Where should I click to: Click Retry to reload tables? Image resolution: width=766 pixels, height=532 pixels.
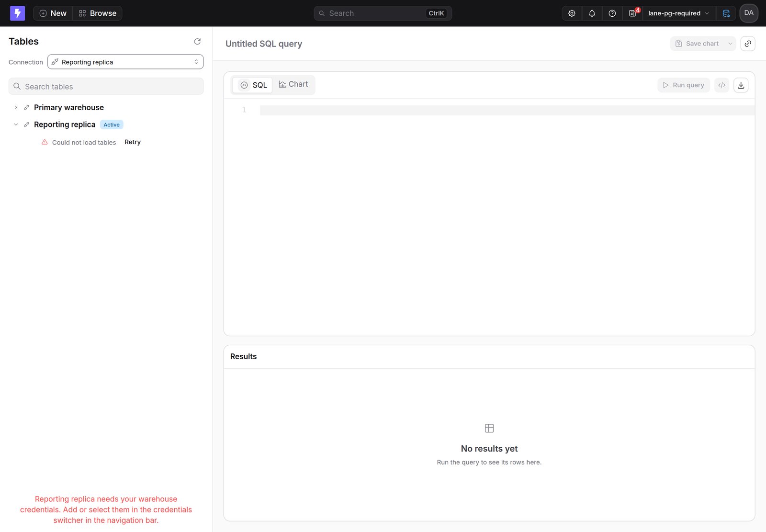pos(133,142)
